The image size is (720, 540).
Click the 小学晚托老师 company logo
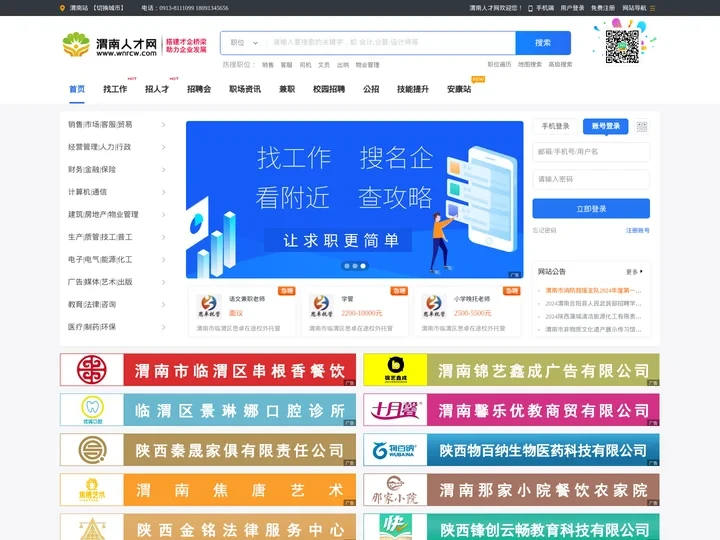click(434, 306)
